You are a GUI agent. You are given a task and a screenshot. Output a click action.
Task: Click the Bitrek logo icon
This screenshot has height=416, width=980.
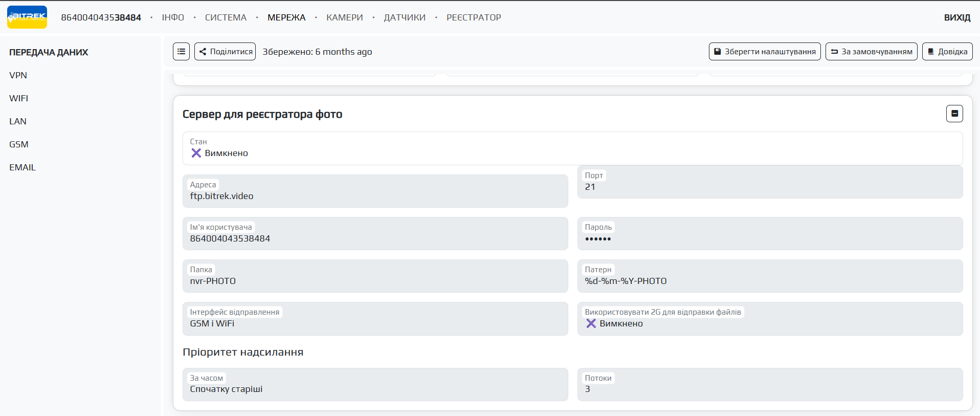[x=27, y=17]
